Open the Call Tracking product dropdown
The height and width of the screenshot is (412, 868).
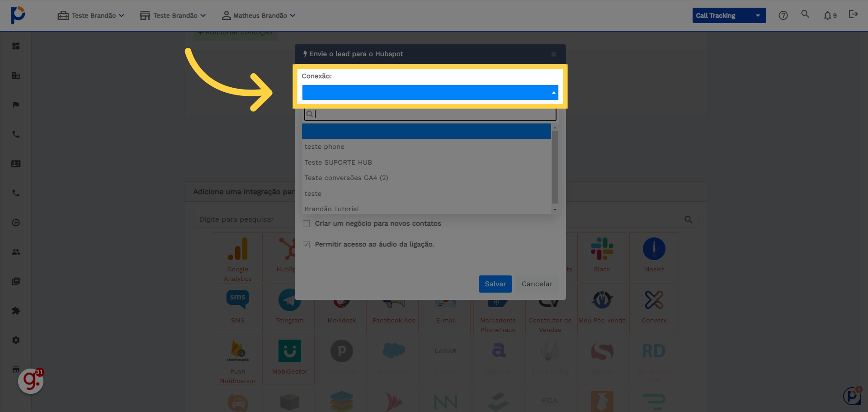point(729,15)
